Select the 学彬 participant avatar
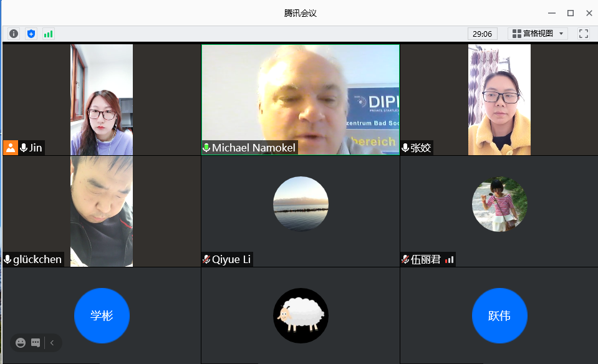Viewport: 598px width, 364px height. [102, 315]
